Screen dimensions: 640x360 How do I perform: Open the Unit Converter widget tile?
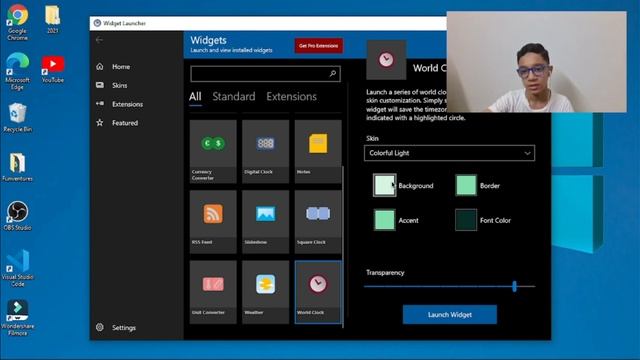[213, 292]
